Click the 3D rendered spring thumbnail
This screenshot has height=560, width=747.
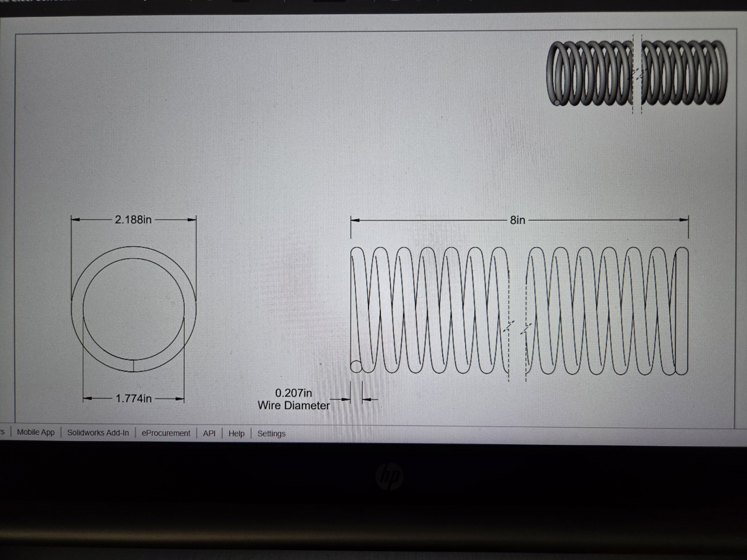[x=637, y=73]
